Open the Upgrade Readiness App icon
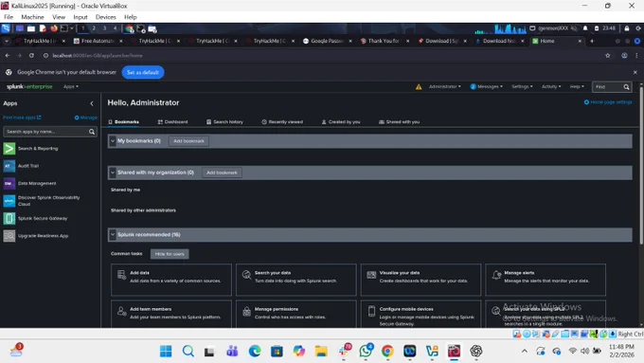Screen dimensions: 644x363 click(9, 236)
